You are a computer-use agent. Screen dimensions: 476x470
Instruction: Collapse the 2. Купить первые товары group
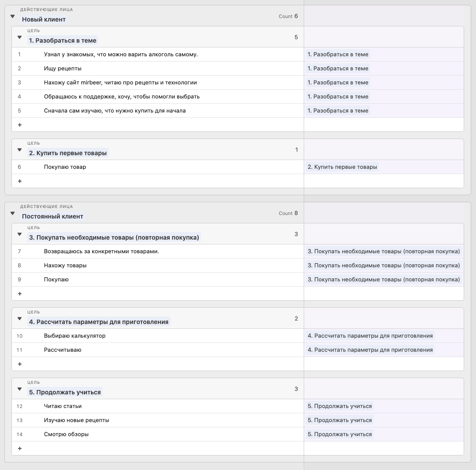[x=19, y=150]
